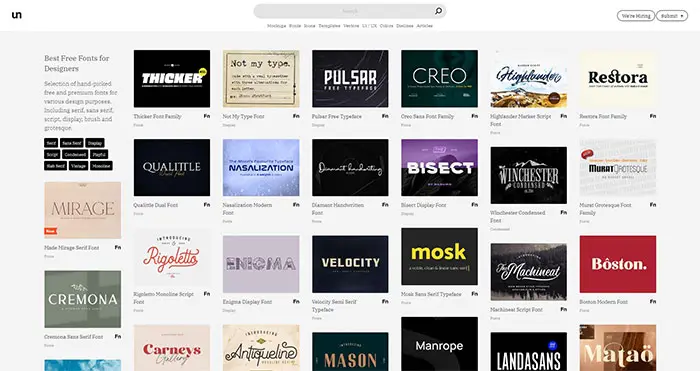The image size is (700, 371).
Task: Click the Fn icon beside Restora Font Family
Action: [653, 116]
